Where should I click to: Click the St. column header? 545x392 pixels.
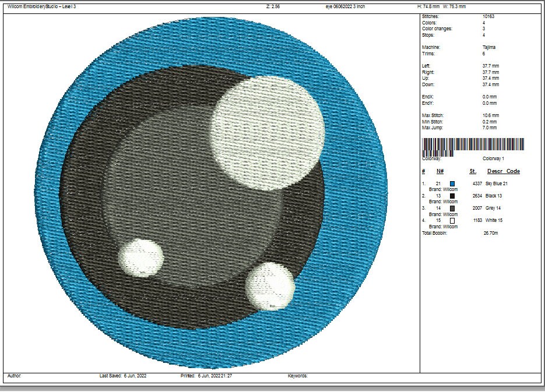click(x=473, y=171)
